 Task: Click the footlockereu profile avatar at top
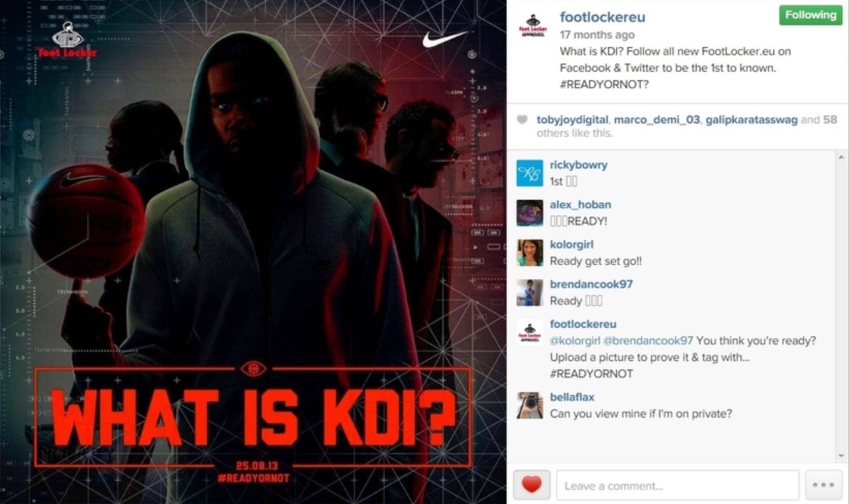tap(533, 26)
